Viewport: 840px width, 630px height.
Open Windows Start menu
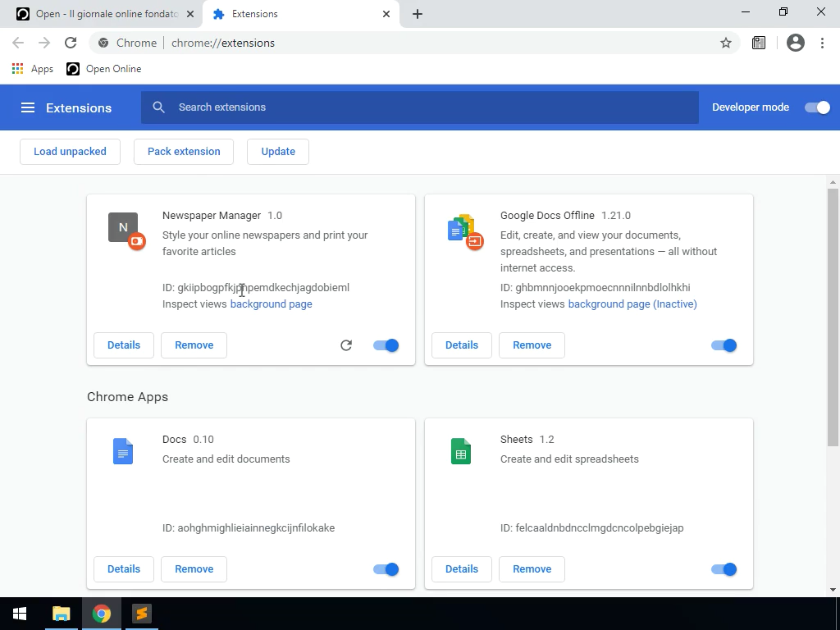pos(20,614)
